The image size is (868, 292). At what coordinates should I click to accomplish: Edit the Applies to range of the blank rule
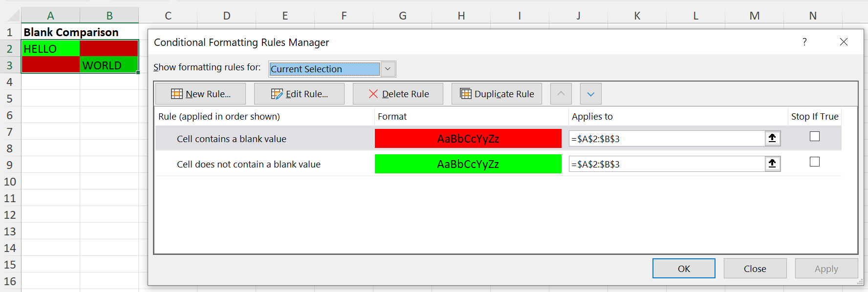[666, 139]
